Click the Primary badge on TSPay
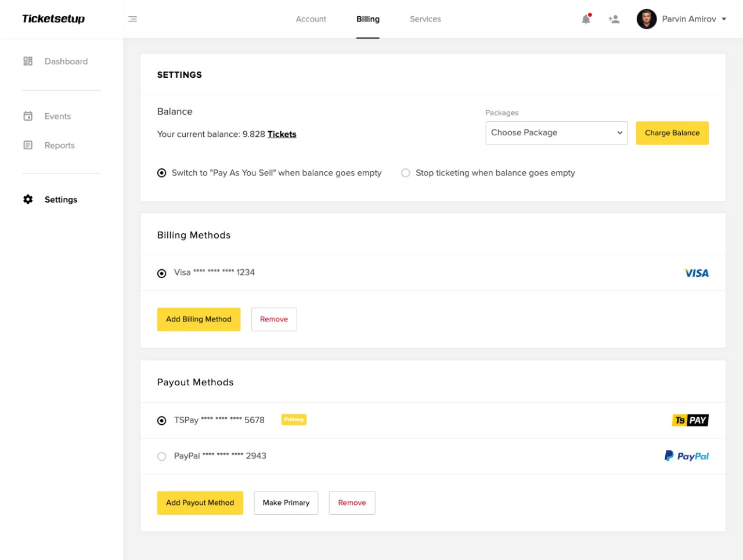 point(294,420)
